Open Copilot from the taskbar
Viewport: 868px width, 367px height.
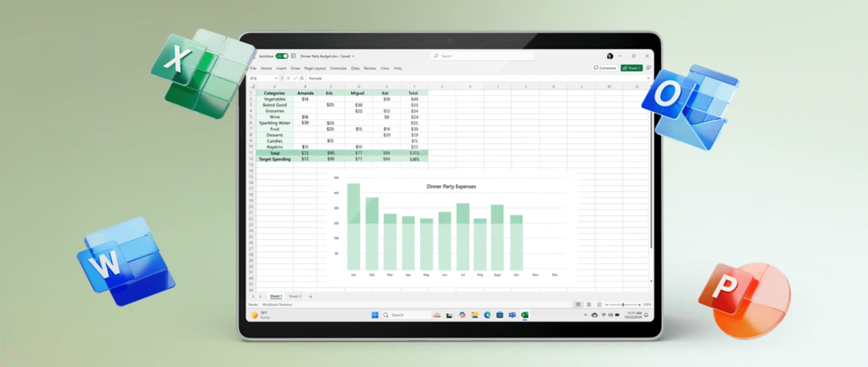pyautogui.click(x=462, y=315)
